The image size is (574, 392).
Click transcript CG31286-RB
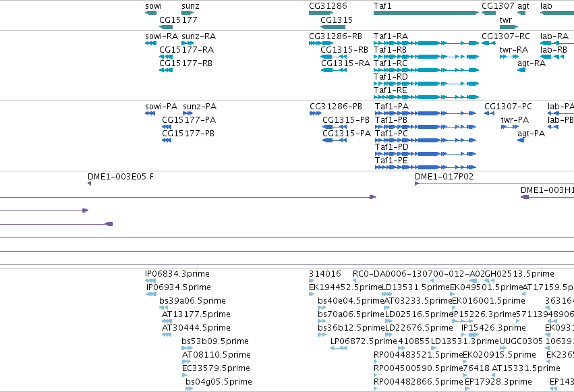point(335,36)
